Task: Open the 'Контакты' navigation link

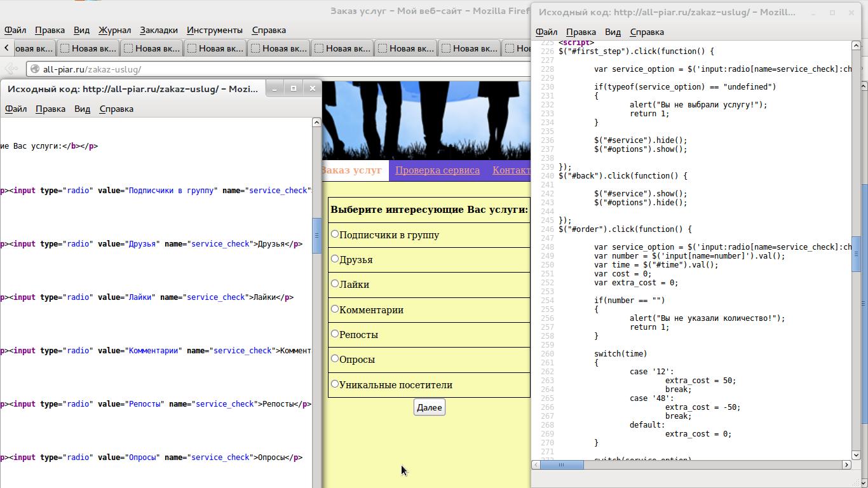Action: click(512, 170)
